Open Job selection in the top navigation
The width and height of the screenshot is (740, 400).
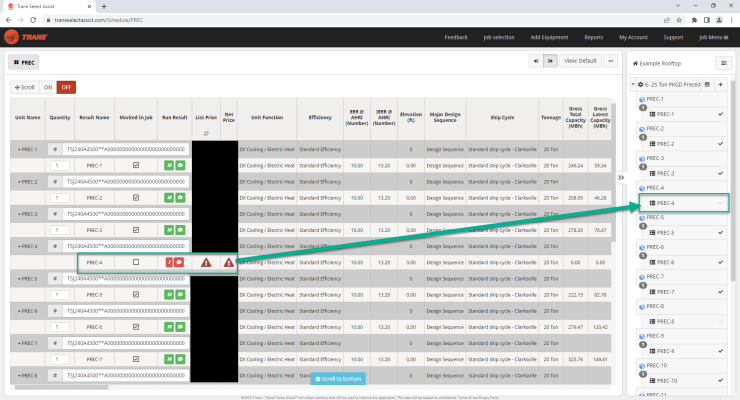tap(499, 37)
